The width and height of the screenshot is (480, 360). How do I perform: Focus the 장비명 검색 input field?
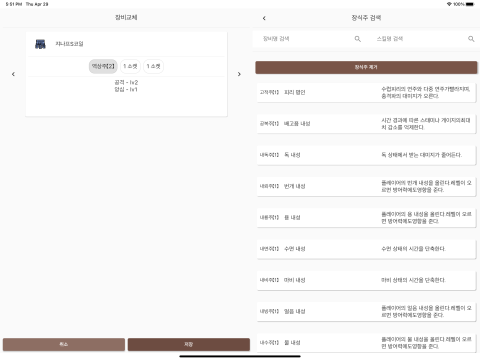coord(307,39)
